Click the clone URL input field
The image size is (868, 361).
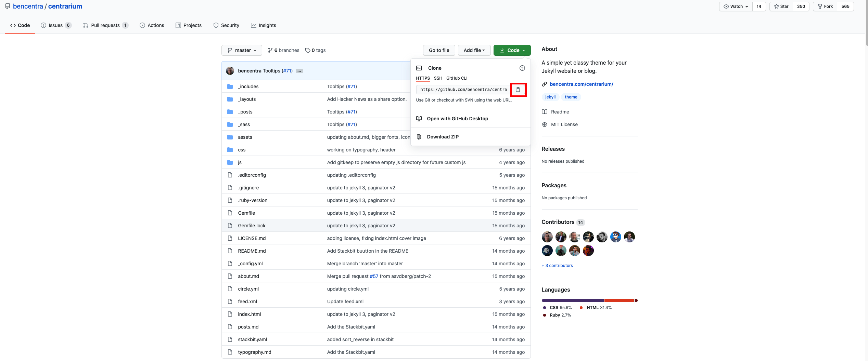tap(463, 90)
